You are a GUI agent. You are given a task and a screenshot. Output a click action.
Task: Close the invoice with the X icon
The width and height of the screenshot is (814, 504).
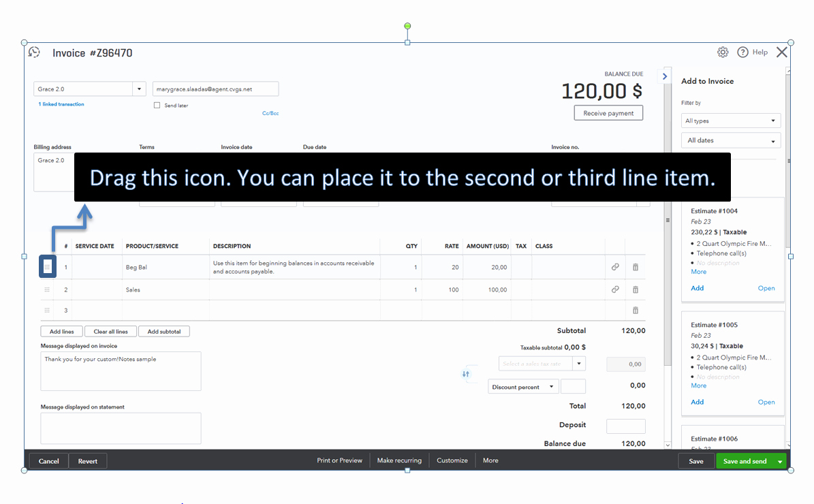[x=782, y=52]
